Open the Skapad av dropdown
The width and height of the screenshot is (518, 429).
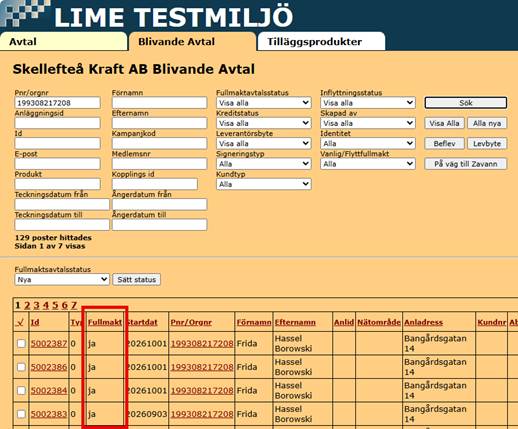click(x=368, y=123)
